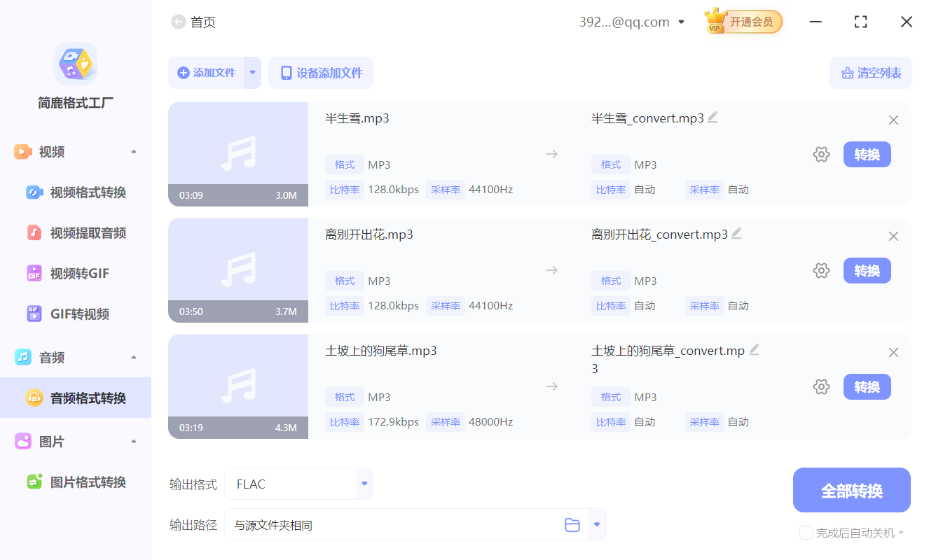Viewport: 929px width, 560px height.
Task: Rename 半生雪_convert.mp3 via pencil icon
Action: coord(713,117)
